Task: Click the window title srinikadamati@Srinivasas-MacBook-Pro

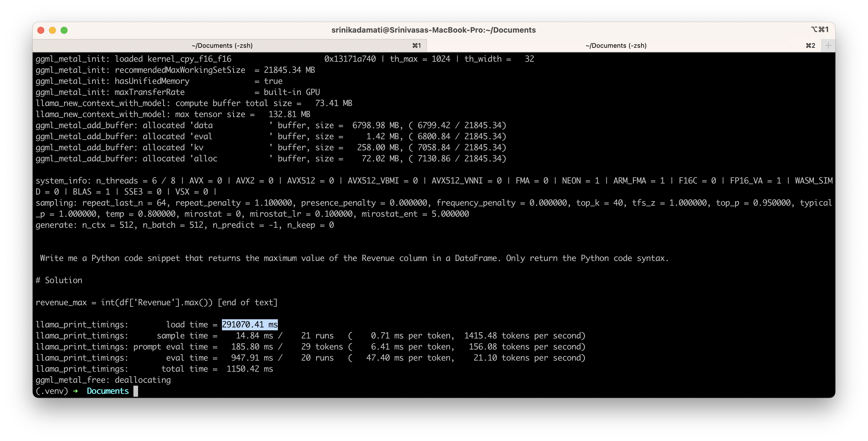Action: coord(433,30)
